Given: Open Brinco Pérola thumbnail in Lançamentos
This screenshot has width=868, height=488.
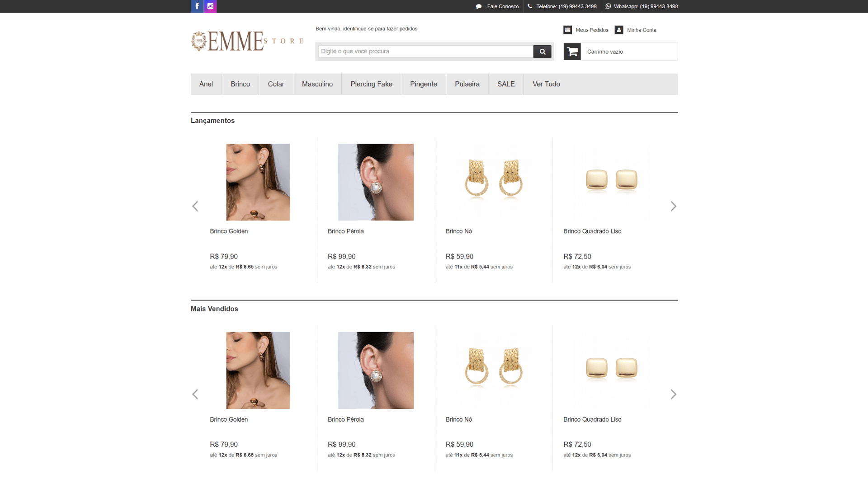Looking at the screenshot, I should click(376, 182).
